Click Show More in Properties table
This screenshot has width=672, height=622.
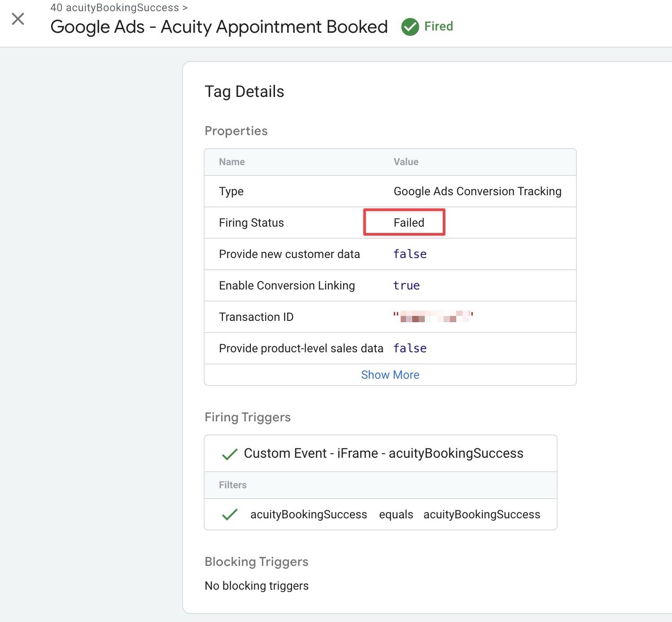coord(390,375)
